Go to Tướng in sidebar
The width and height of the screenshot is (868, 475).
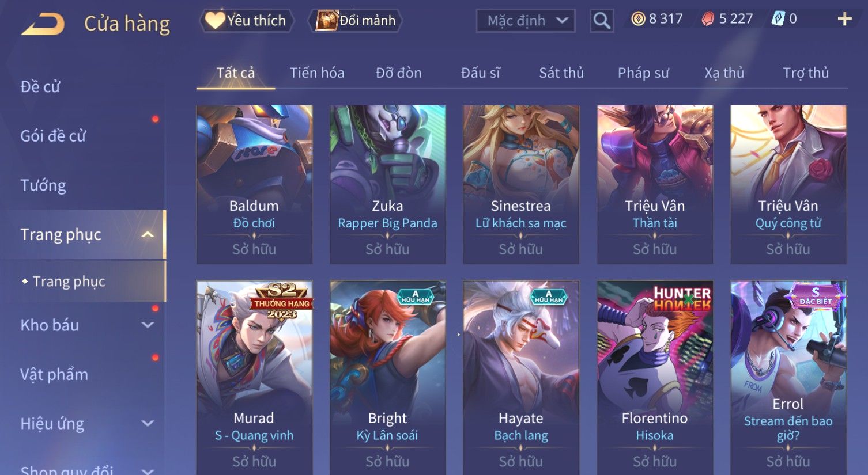(x=43, y=185)
